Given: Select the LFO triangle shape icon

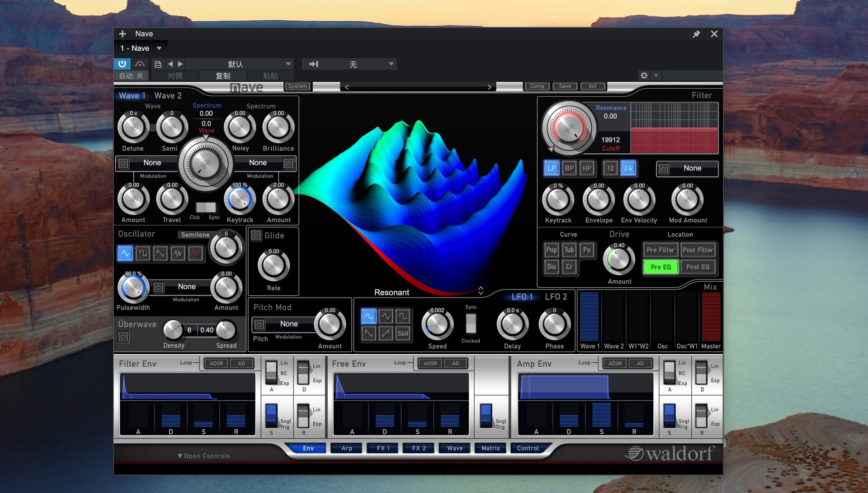Looking at the screenshot, I should [386, 316].
